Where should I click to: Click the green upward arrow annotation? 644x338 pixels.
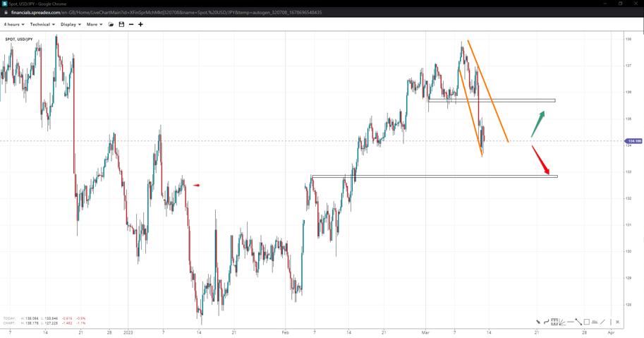[538, 123]
